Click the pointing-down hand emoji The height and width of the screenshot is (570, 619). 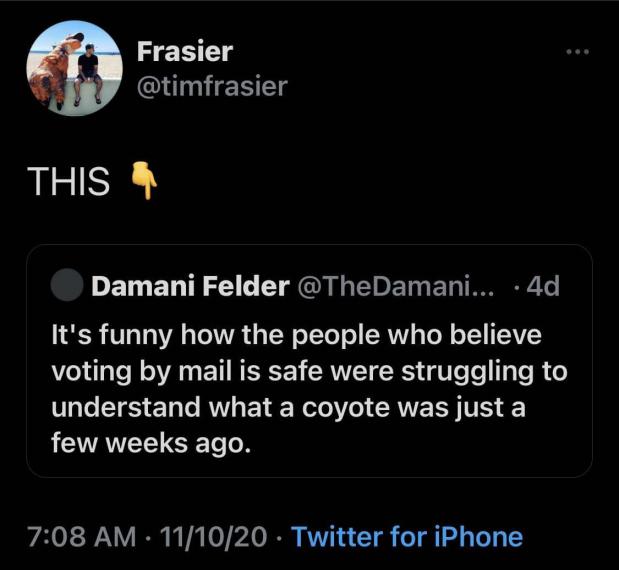pyautogui.click(x=144, y=182)
